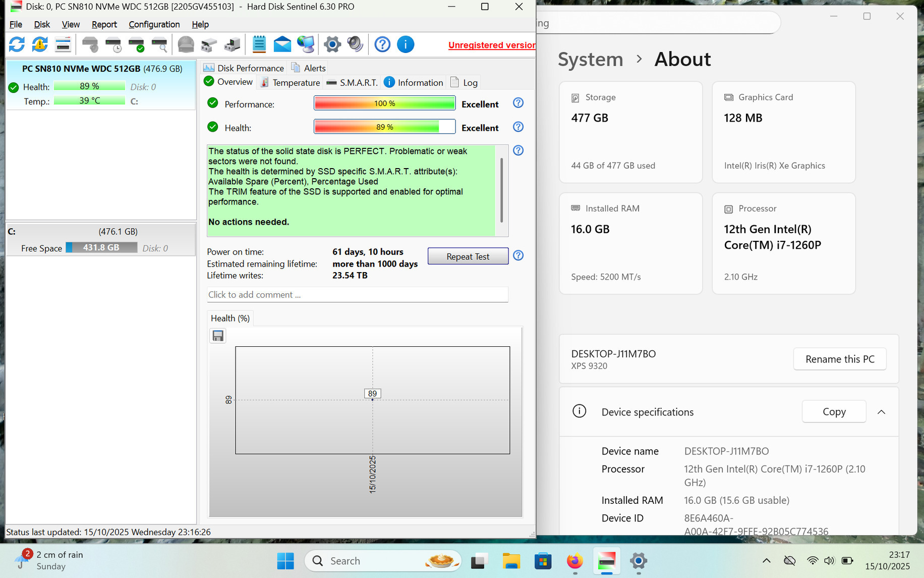Open Microsoft Store from the taskbar
The image size is (924, 578).
pos(543,561)
